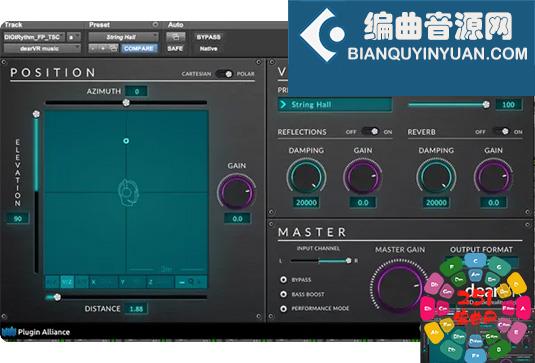
Task: Open the dearVR music plugin selector
Action: coord(42,48)
